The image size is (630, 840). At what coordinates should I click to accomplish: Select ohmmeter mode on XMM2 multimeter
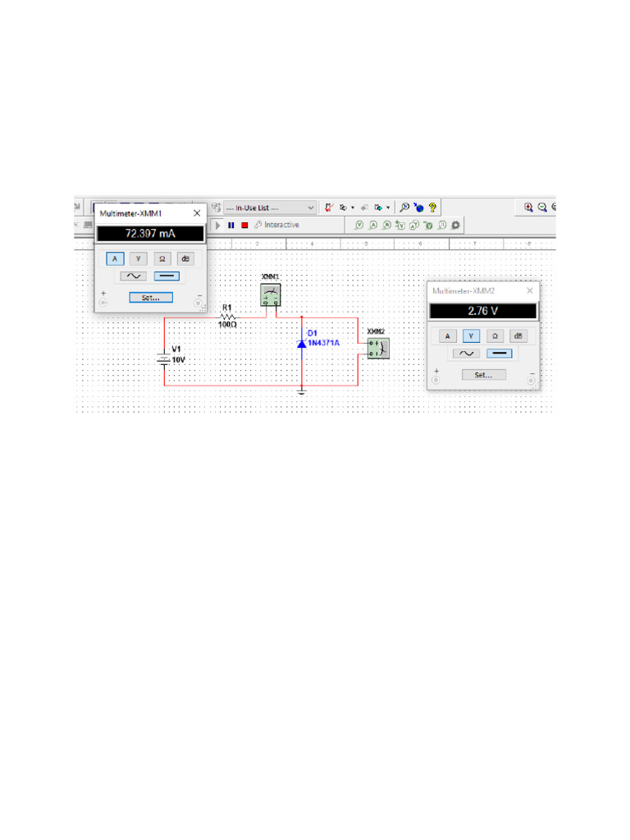click(495, 336)
